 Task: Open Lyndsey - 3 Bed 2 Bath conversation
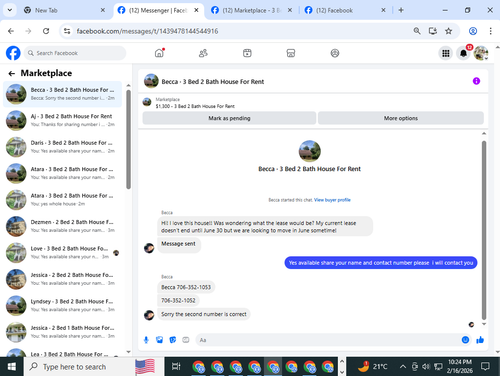(63, 305)
